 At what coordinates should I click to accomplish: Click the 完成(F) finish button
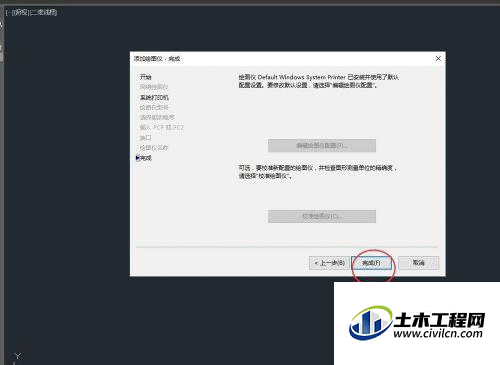(371, 263)
